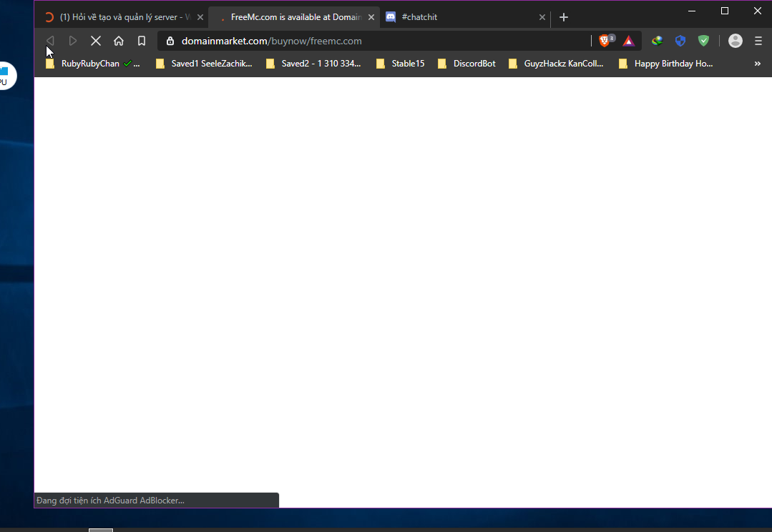
Task: Close the Brave browser window
Action: [x=758, y=11]
